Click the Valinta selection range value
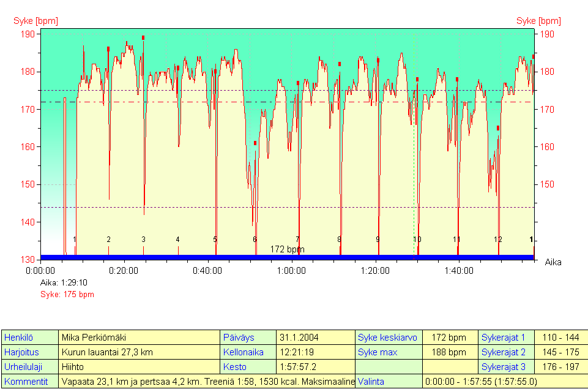This screenshot has width=588, height=389. [480, 382]
